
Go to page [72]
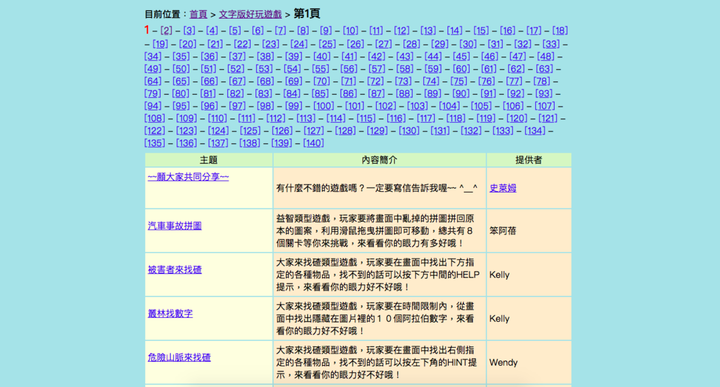pyautogui.click(x=375, y=81)
